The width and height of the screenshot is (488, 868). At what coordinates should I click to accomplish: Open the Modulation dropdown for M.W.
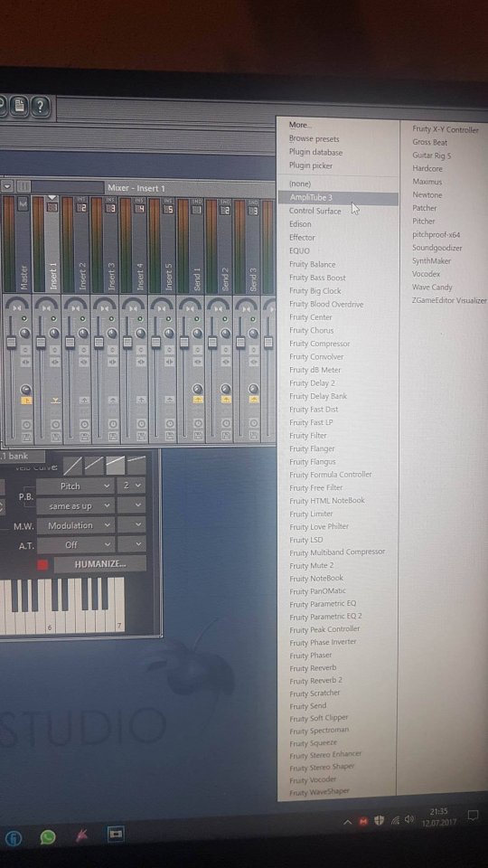75,525
